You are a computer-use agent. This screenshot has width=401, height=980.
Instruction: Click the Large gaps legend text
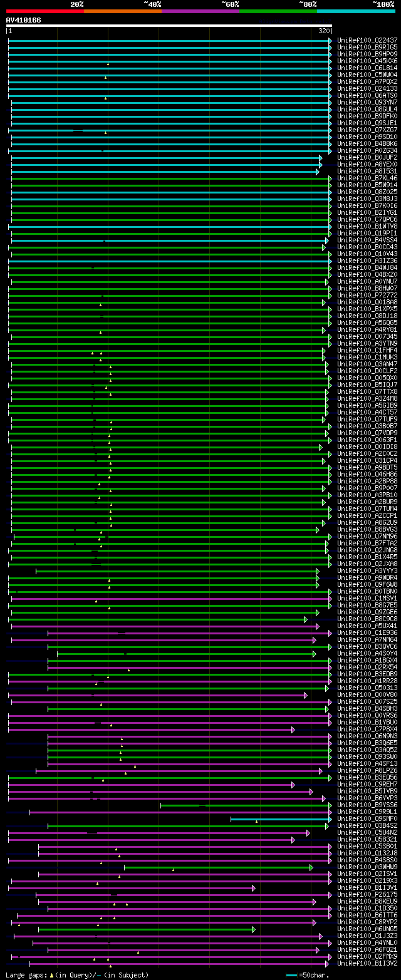click(77, 975)
